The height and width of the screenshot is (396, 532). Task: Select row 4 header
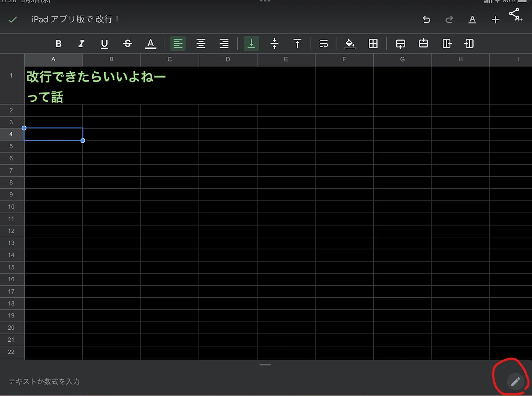pyautogui.click(x=12, y=135)
